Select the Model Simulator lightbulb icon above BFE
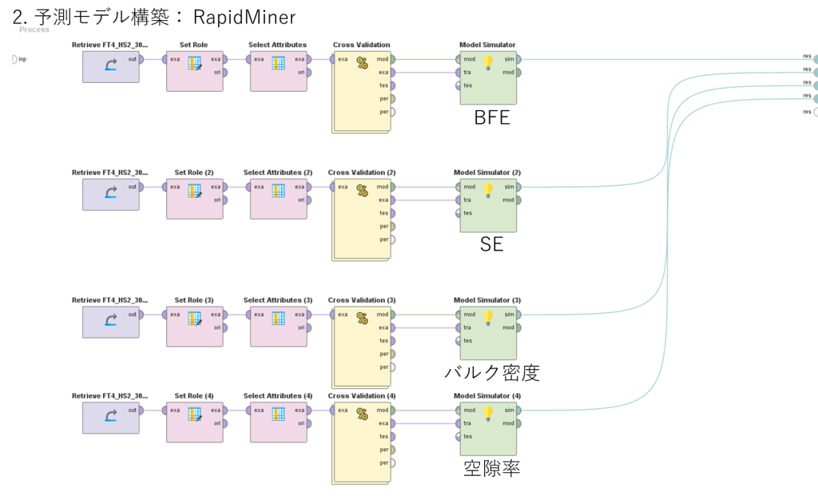The image size is (818, 504). click(x=488, y=62)
